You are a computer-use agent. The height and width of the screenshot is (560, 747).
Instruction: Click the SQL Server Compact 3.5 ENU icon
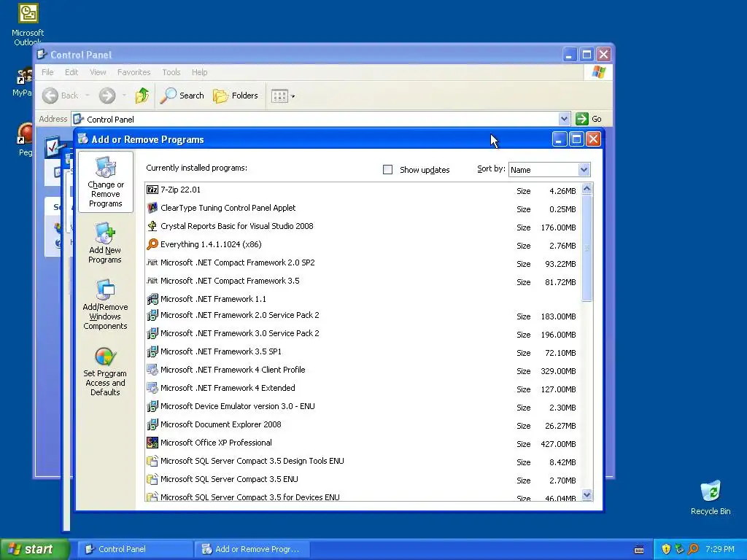coord(152,479)
